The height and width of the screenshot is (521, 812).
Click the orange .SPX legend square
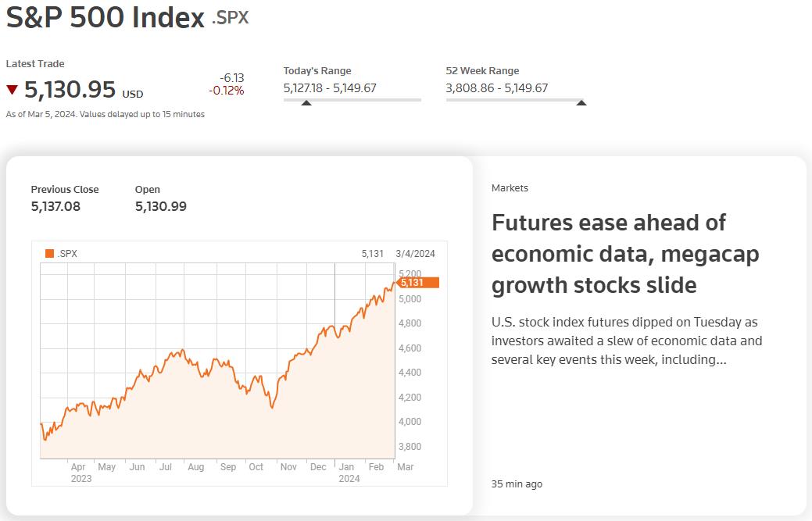pyautogui.click(x=50, y=254)
